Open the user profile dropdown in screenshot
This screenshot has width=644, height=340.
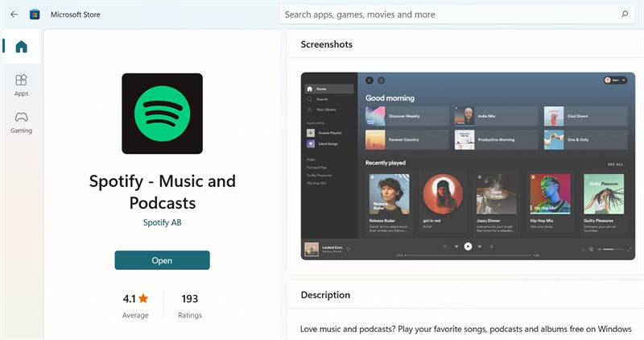pyautogui.click(x=615, y=81)
